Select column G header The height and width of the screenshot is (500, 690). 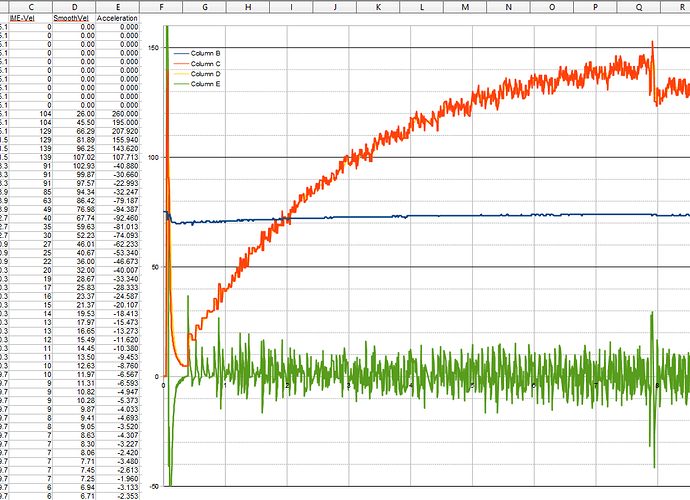click(x=205, y=7)
